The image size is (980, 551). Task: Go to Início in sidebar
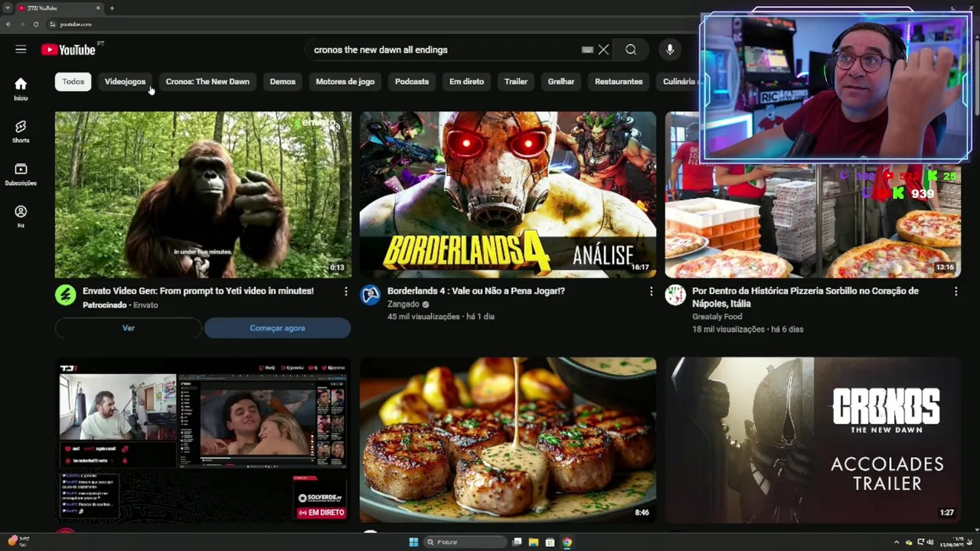coord(21,89)
